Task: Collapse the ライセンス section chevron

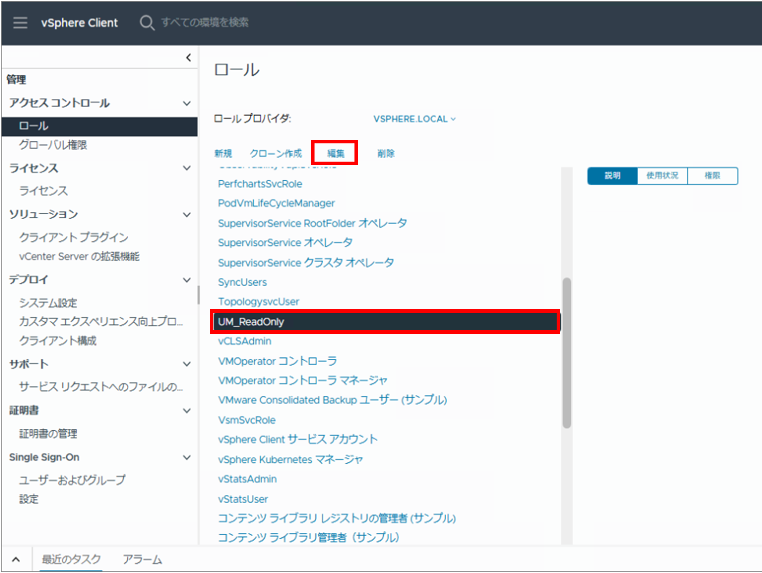Action: click(x=187, y=168)
